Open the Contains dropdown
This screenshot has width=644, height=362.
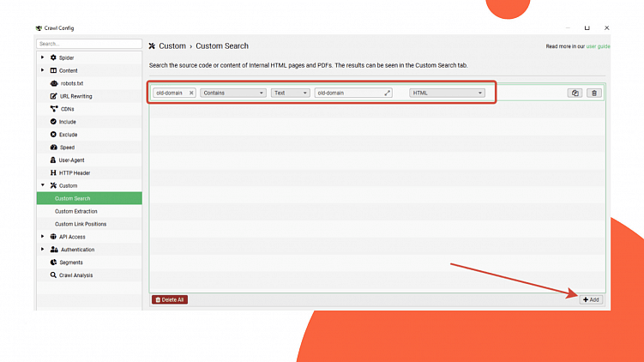click(233, 93)
